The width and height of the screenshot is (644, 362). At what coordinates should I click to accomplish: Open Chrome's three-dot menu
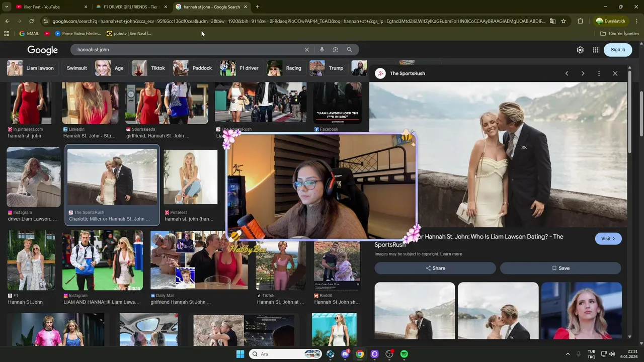637,21
